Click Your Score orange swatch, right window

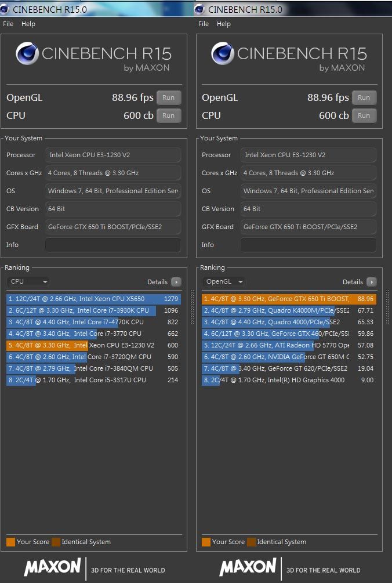[206, 542]
